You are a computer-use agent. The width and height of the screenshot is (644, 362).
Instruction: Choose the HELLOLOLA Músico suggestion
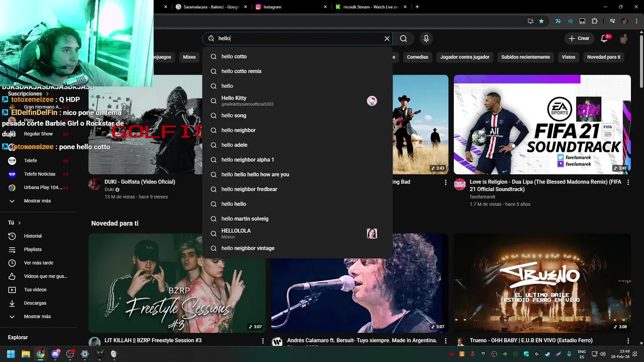click(x=297, y=233)
